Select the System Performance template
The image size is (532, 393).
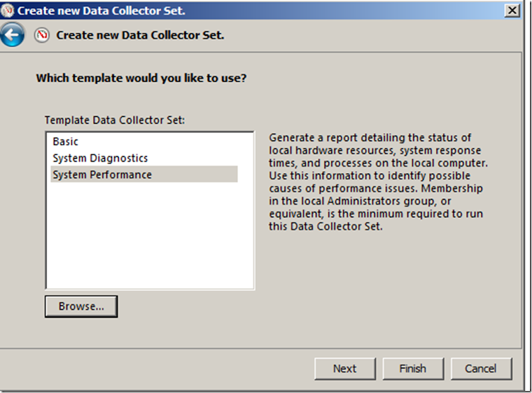coord(102,175)
